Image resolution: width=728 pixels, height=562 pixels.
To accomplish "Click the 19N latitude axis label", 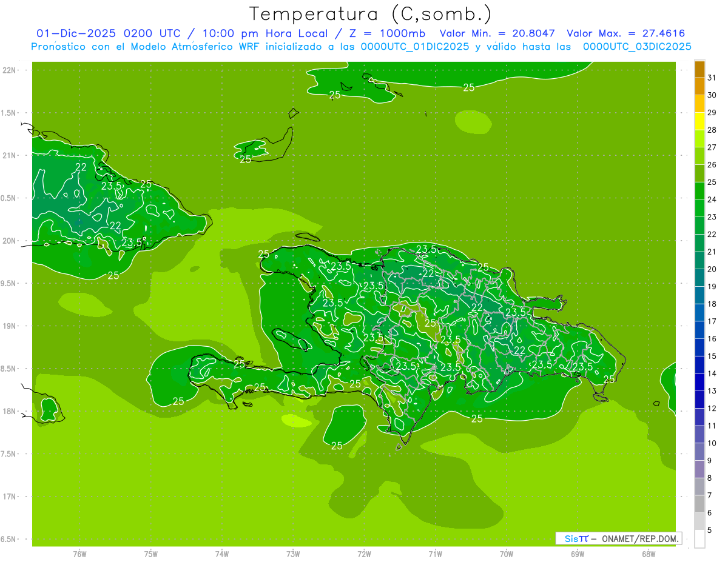I will point(10,326).
